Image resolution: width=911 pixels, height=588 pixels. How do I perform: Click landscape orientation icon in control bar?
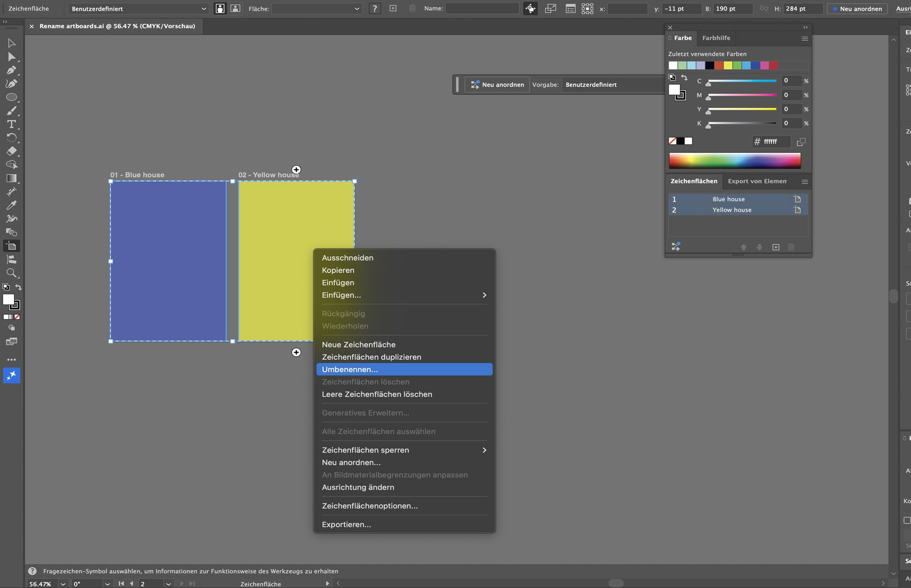[x=235, y=9]
